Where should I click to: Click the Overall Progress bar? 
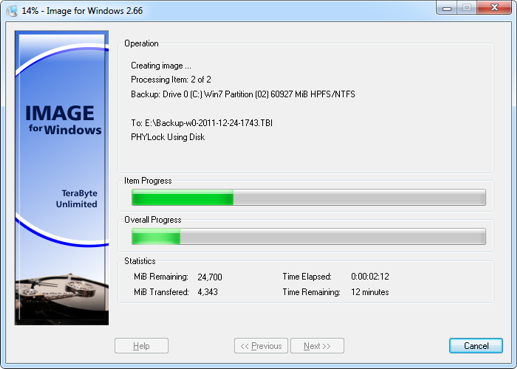click(x=309, y=236)
